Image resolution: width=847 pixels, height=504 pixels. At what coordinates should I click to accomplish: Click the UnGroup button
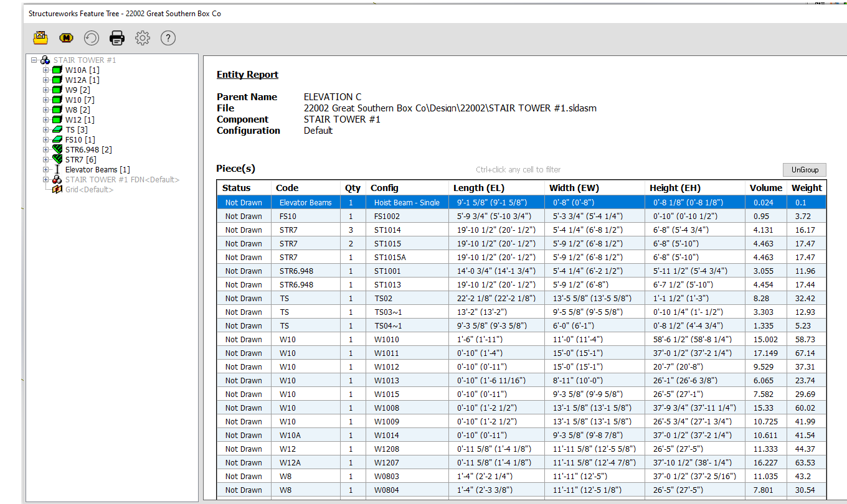804,170
